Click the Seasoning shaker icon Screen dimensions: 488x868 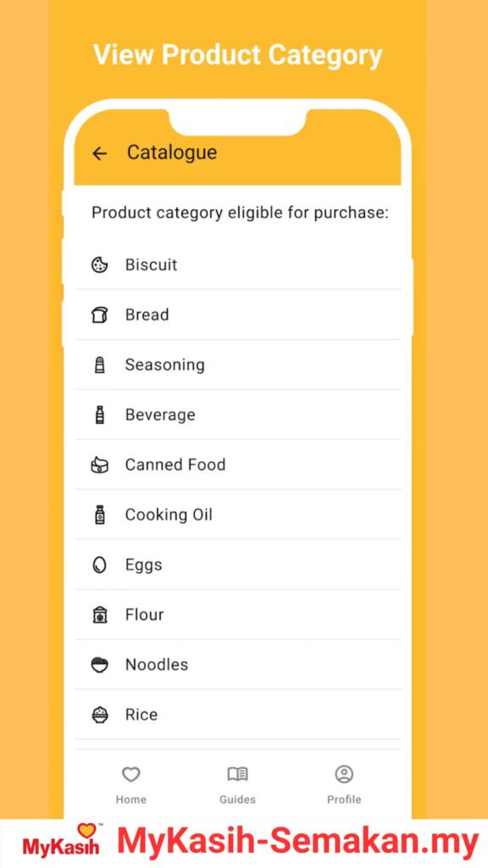point(100,364)
